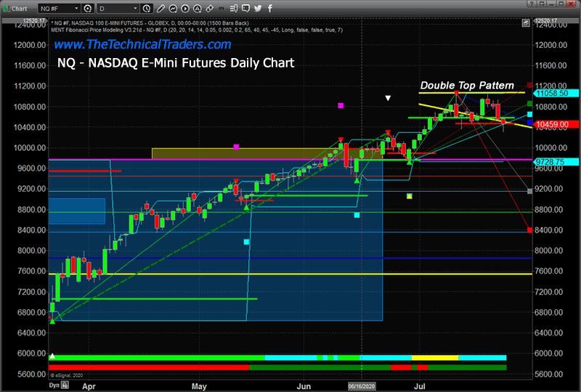581x392 pixels.
Task: Select the pencil drawing tool
Action: coord(161,8)
